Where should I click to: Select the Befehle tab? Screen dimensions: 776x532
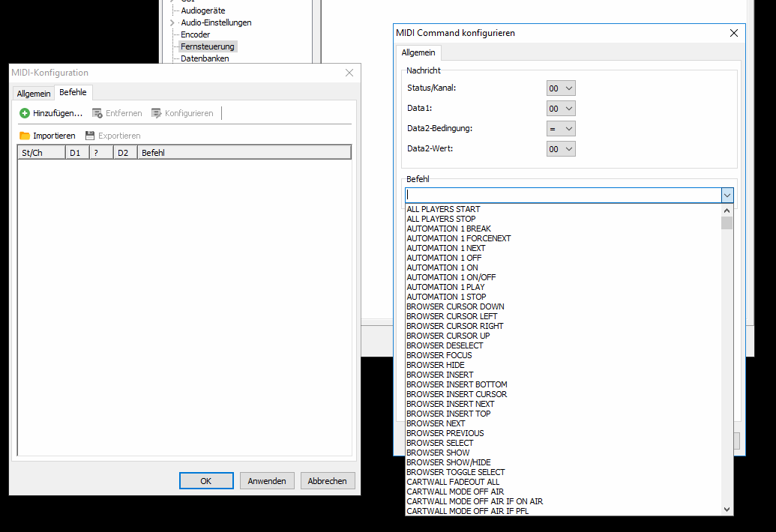coord(73,93)
